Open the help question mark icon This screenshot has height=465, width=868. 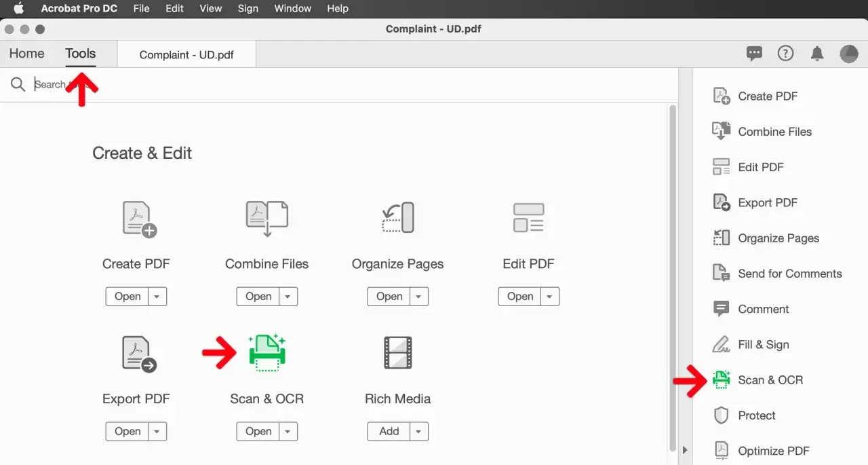point(785,54)
